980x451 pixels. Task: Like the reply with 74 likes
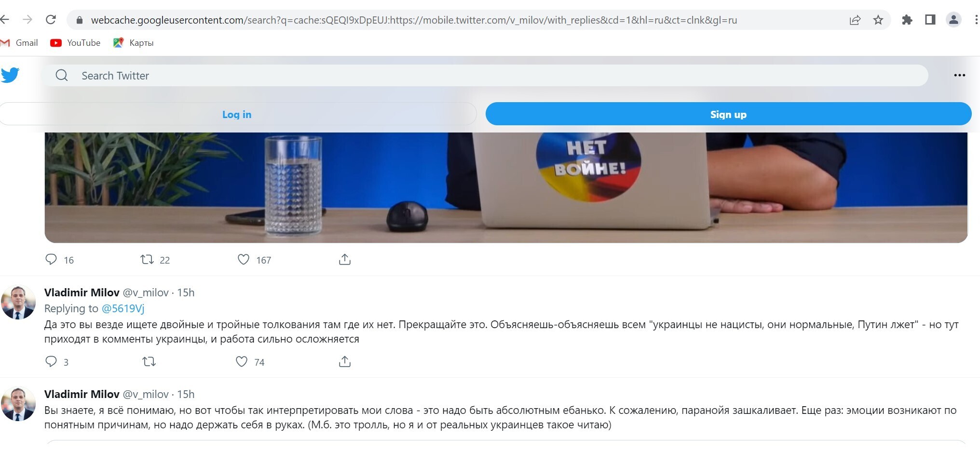242,361
